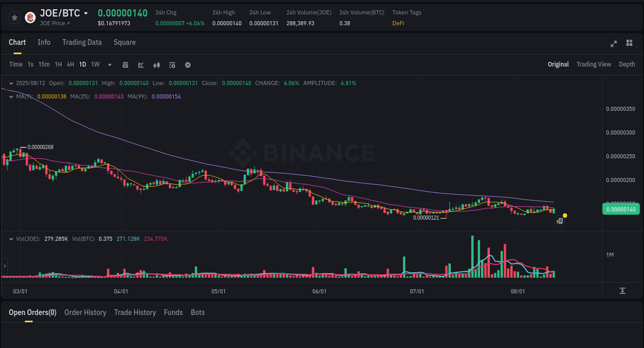
Task: Open the grid layout icon top right
Action: (x=629, y=44)
